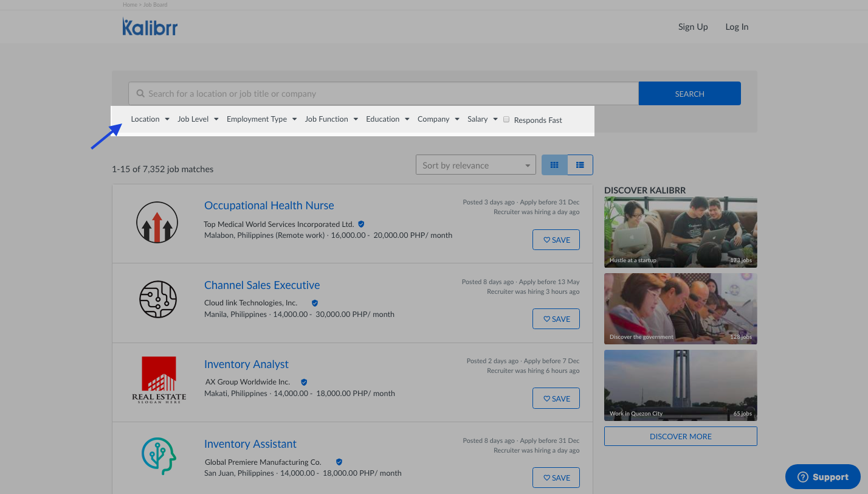
Task: Click Log In in the header
Action: click(737, 27)
